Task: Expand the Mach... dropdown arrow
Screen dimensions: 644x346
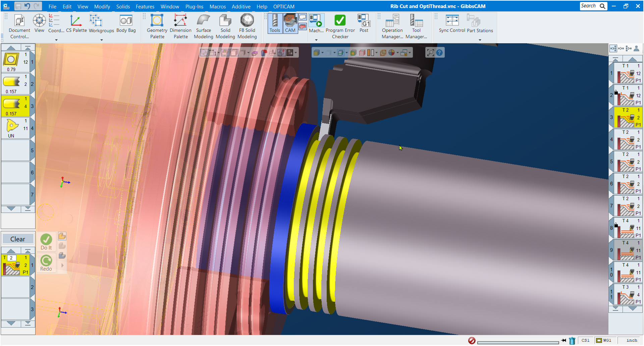Action: point(316,40)
